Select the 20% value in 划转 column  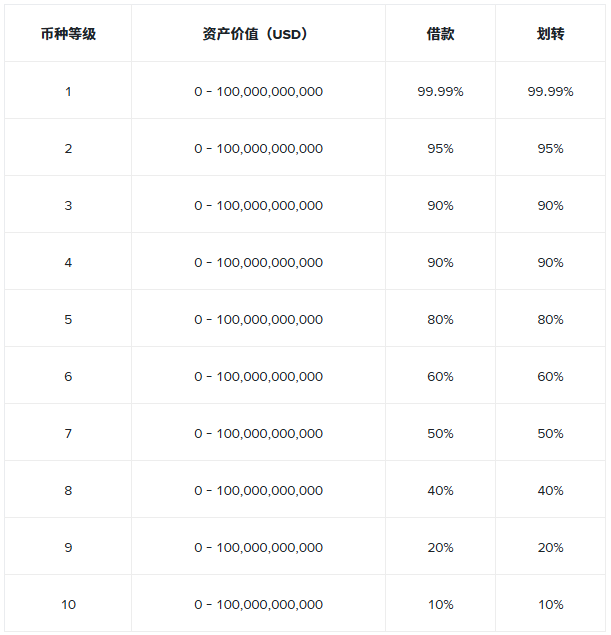pyautogui.click(x=550, y=547)
